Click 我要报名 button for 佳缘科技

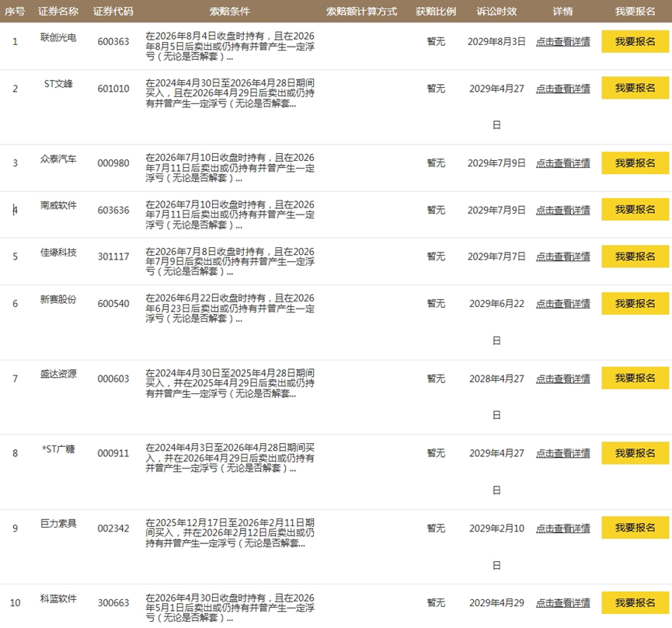[635, 256]
